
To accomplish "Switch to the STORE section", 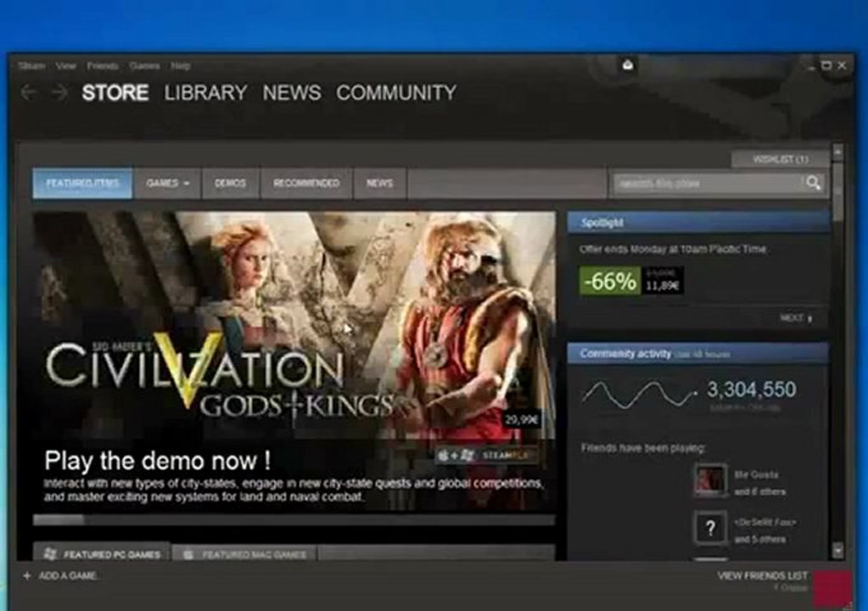I will [x=115, y=92].
